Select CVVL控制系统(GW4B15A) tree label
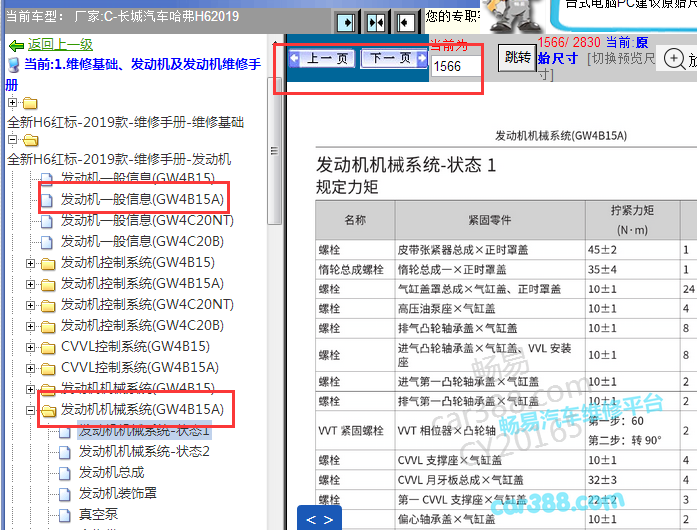Viewport: 697px width, 530px height. (x=140, y=367)
